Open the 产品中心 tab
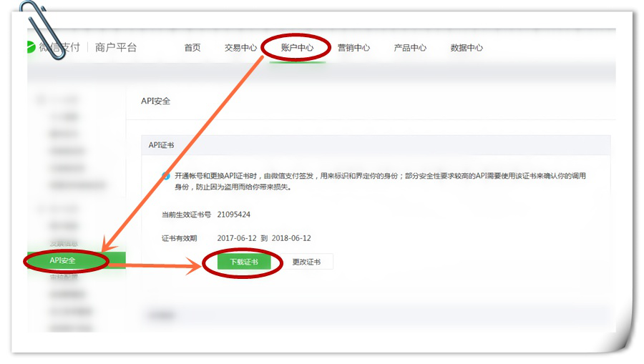644x364 pixels. 410,48
